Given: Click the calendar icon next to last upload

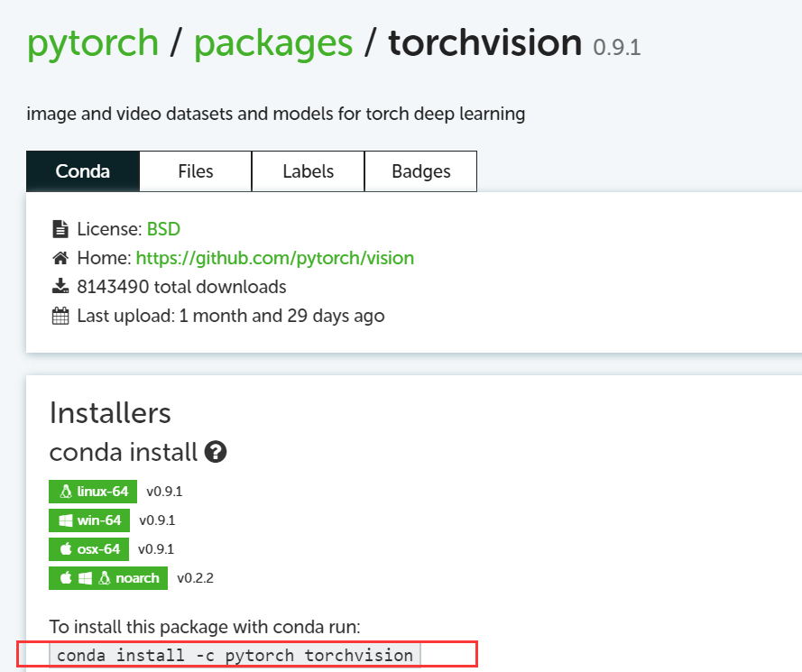Looking at the screenshot, I should click(61, 315).
